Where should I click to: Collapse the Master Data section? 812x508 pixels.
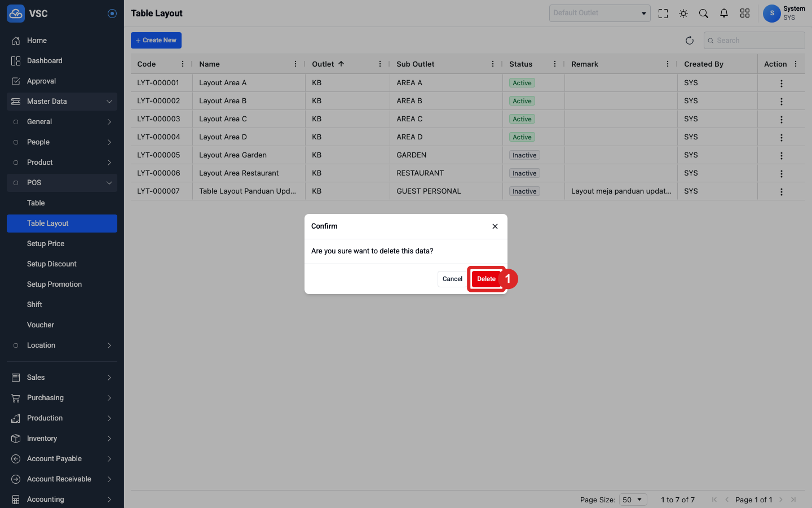tap(62, 102)
